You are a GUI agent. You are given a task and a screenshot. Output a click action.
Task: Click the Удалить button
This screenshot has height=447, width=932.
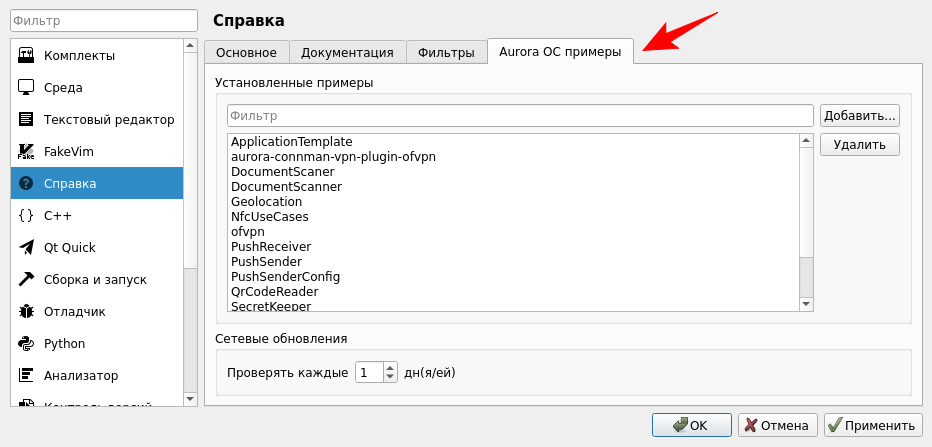pos(859,145)
